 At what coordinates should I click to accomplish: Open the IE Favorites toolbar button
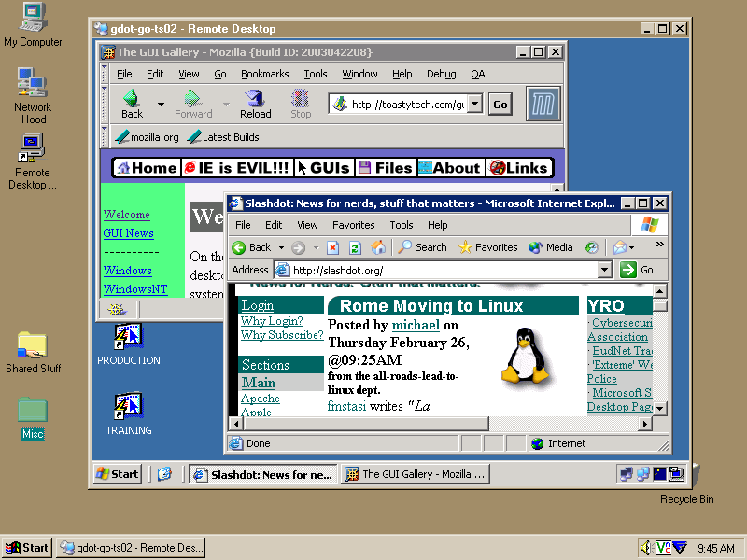[x=487, y=247]
